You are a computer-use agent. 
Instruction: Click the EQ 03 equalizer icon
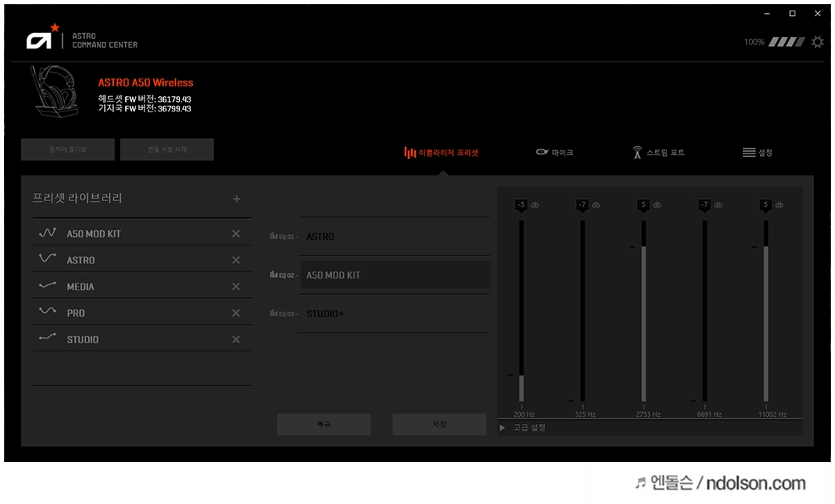tap(274, 313)
